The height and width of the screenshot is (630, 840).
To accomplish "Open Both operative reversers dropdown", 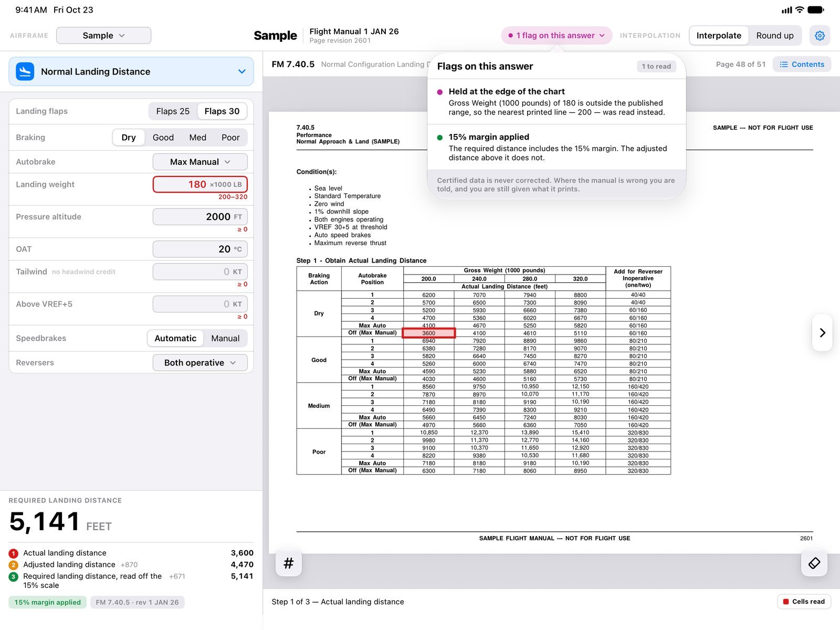I will [200, 363].
